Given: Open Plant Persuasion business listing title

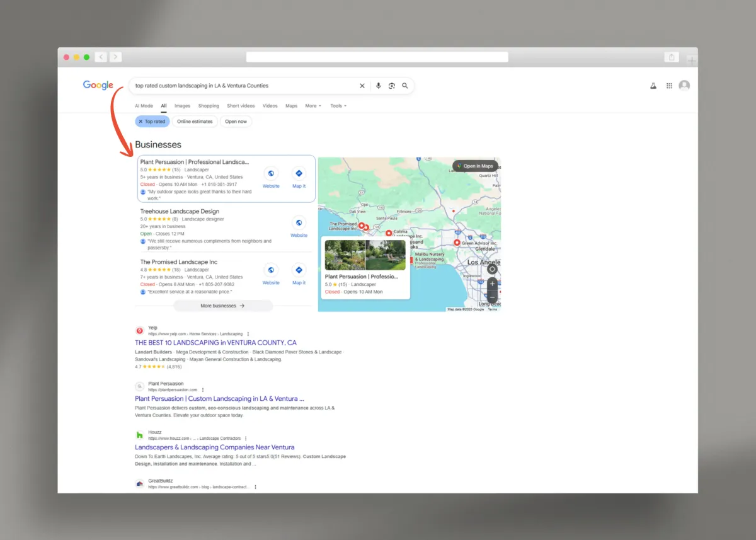Looking at the screenshot, I should pyautogui.click(x=195, y=162).
